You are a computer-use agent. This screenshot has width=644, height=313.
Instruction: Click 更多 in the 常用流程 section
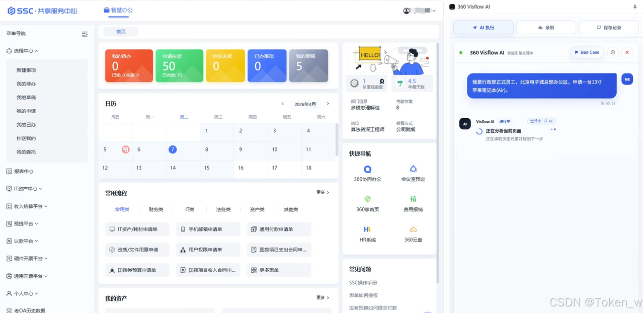pyautogui.click(x=323, y=192)
